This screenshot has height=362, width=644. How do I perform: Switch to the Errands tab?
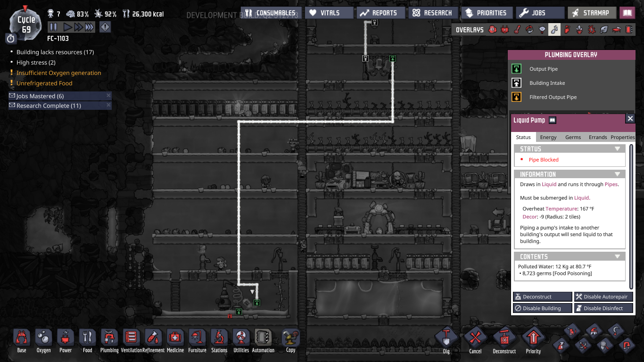[598, 137]
